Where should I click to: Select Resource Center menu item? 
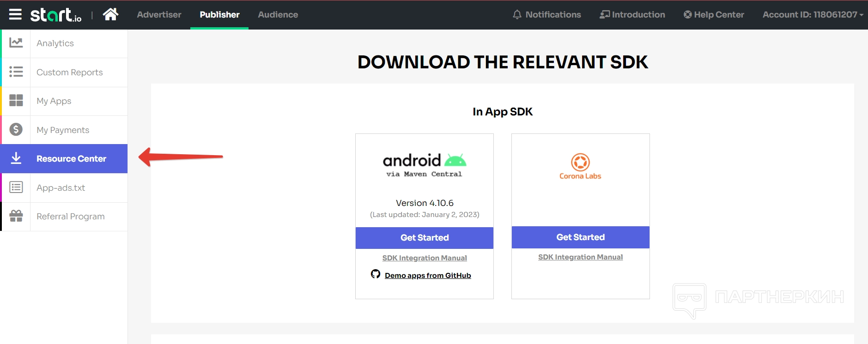[64, 159]
